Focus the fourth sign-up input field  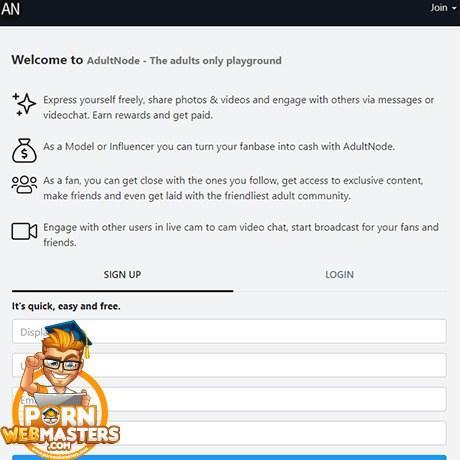tap(229, 433)
